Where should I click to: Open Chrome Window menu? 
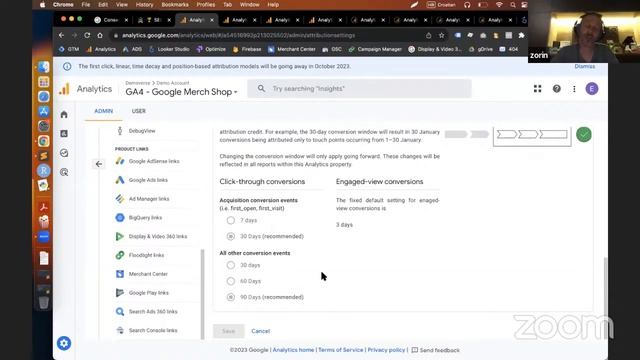pos(249,5)
